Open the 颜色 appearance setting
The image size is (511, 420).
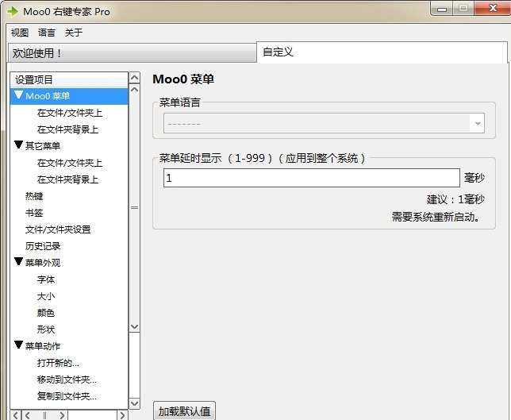pos(46,313)
